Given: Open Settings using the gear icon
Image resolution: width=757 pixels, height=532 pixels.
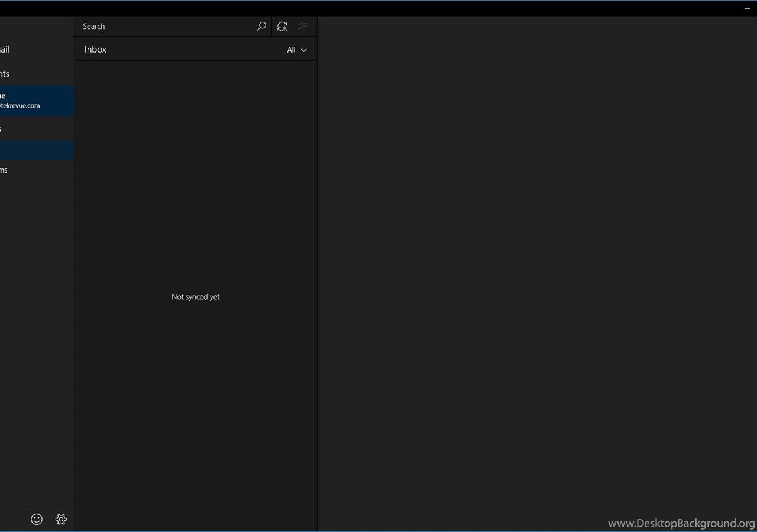Looking at the screenshot, I should (61, 519).
